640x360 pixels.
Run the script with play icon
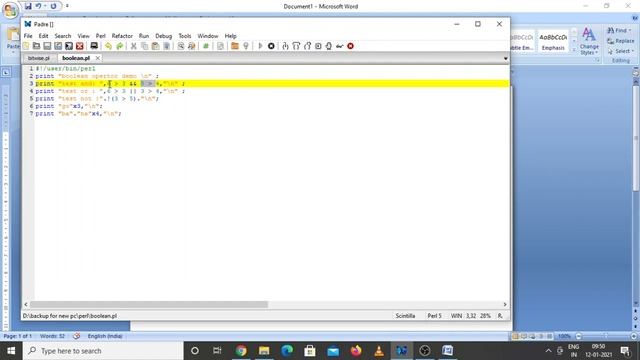[x=260, y=46]
